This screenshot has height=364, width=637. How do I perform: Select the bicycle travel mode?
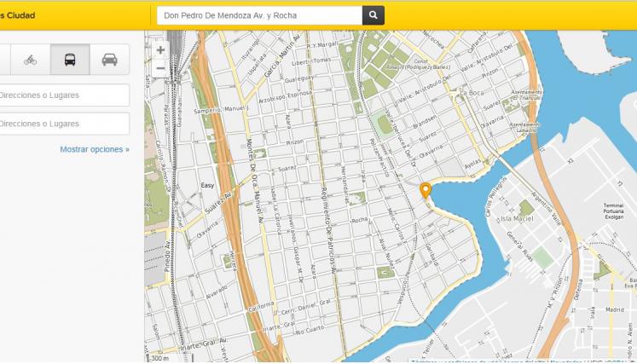pos(31,60)
